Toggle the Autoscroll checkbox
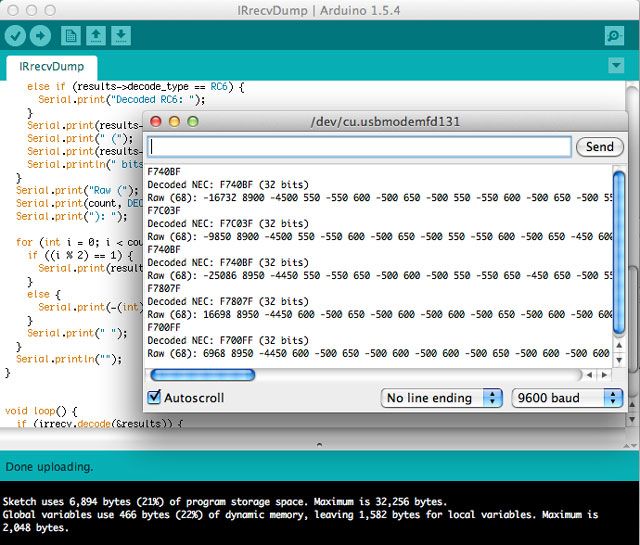Screen dimensions: 640x545 (154, 398)
